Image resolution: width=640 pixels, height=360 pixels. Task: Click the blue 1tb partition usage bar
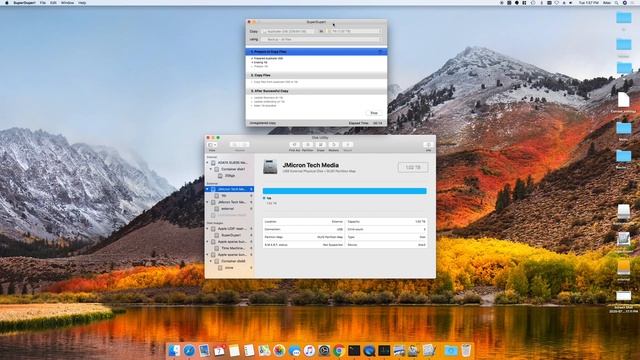(344, 191)
